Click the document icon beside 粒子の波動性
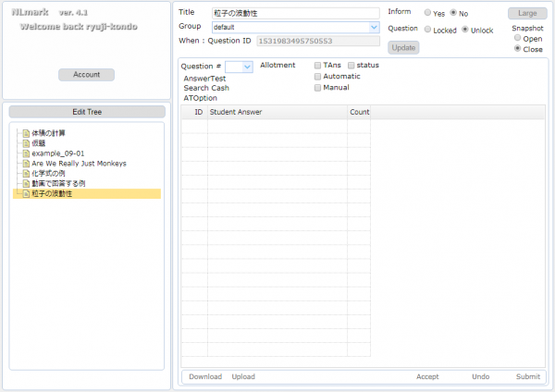 tap(26, 194)
